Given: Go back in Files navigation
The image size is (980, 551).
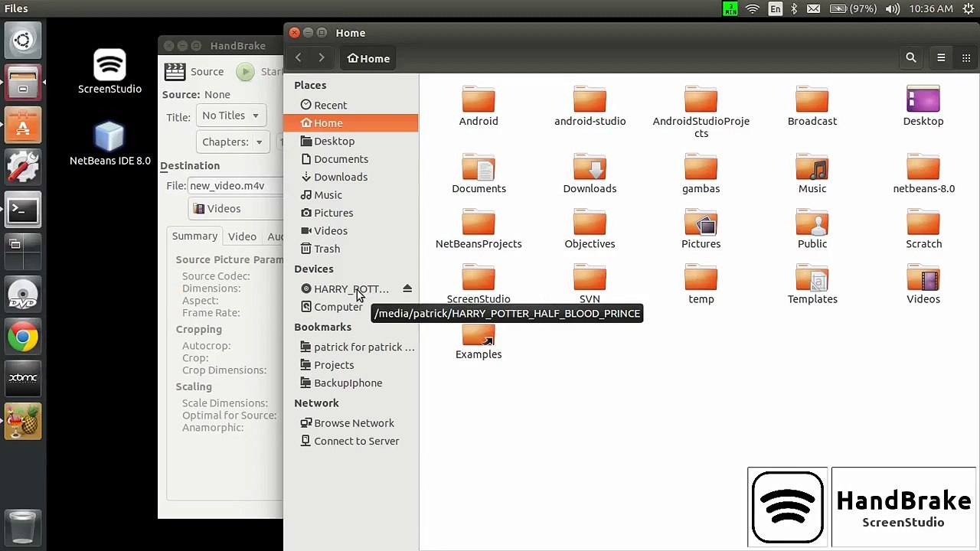Looking at the screenshot, I should coord(299,58).
